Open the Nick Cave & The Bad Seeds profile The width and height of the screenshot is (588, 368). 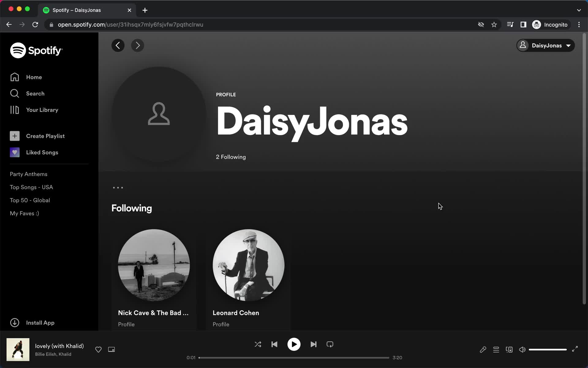point(154,265)
